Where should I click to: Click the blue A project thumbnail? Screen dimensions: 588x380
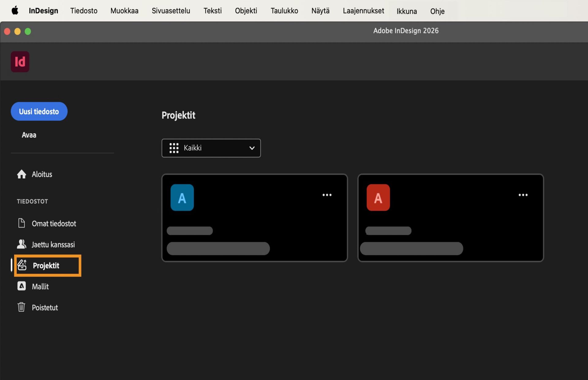coord(182,198)
